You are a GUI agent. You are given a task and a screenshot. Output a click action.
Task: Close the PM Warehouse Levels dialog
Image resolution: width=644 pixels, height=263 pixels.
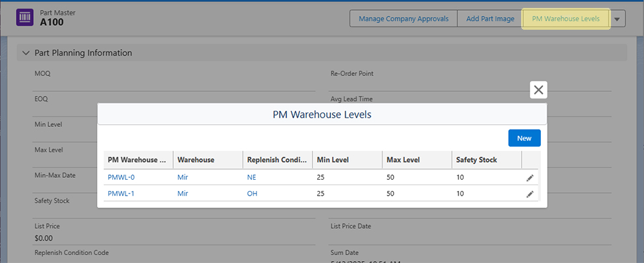coord(538,90)
